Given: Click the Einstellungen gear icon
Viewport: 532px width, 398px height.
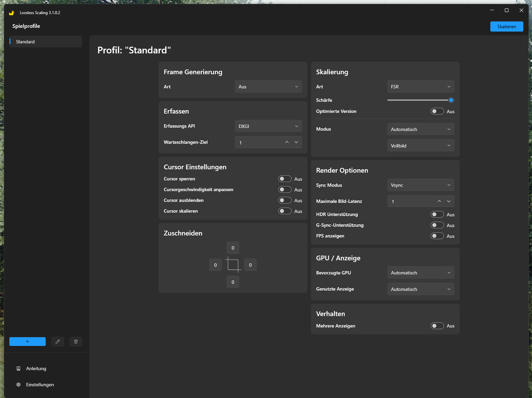Looking at the screenshot, I should point(18,385).
